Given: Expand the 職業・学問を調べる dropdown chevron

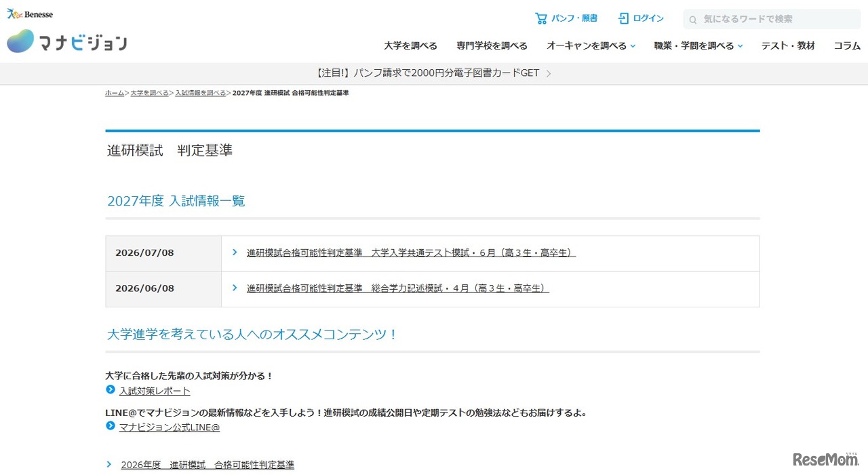Looking at the screenshot, I should coord(740,46).
